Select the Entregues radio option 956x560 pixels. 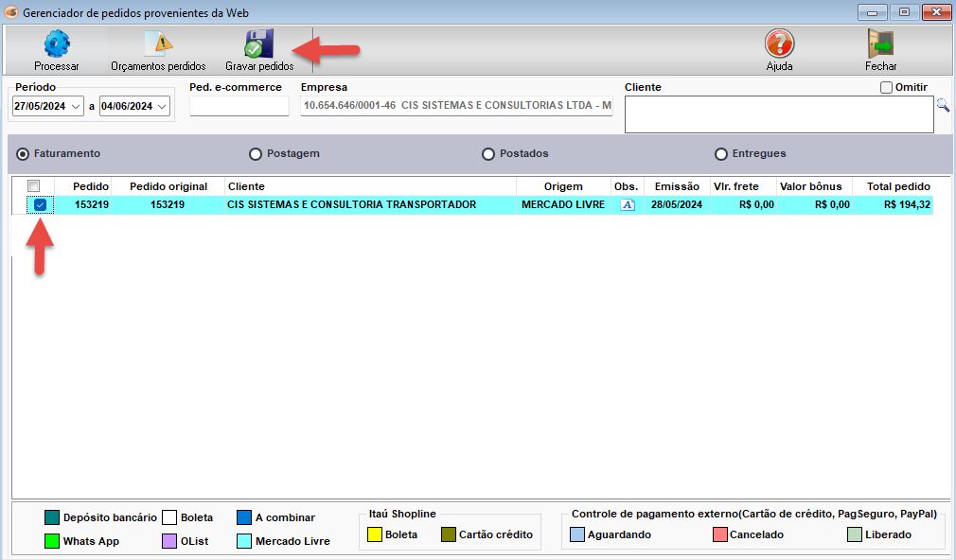click(721, 154)
